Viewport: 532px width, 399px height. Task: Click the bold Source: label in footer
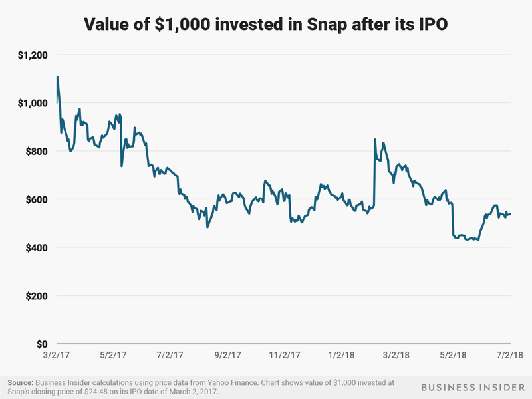(x=21, y=383)
